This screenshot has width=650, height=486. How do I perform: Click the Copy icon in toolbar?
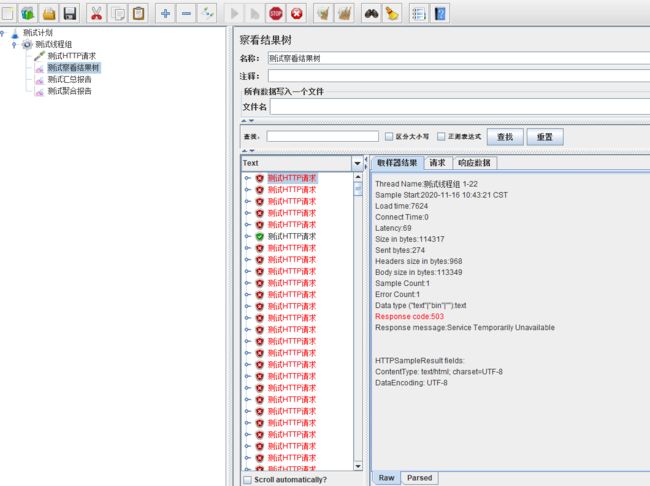tap(118, 14)
